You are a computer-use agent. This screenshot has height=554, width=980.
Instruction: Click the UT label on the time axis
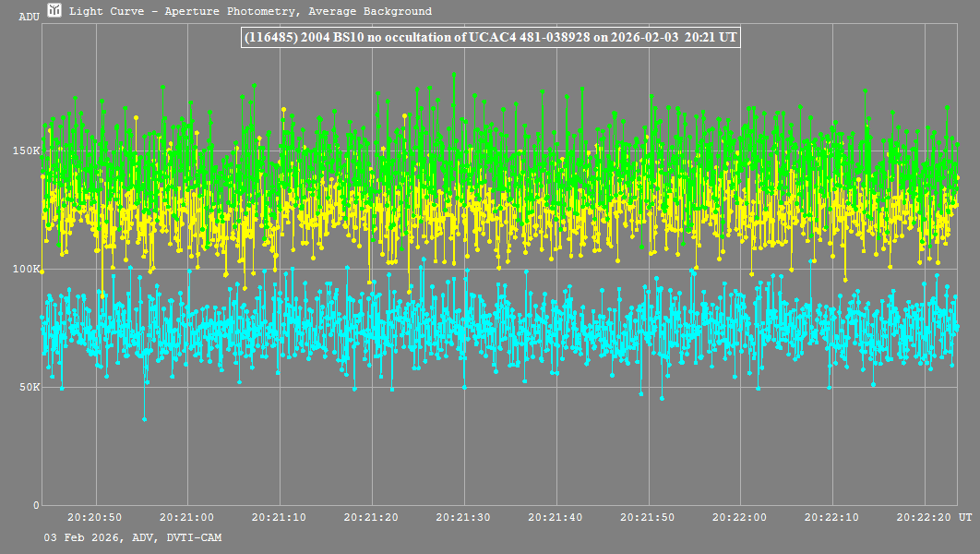[x=964, y=519]
